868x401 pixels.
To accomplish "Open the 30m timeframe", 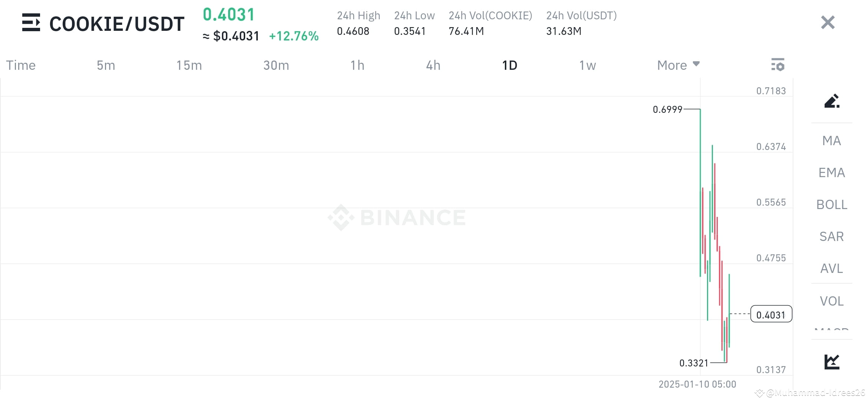I will click(x=275, y=65).
